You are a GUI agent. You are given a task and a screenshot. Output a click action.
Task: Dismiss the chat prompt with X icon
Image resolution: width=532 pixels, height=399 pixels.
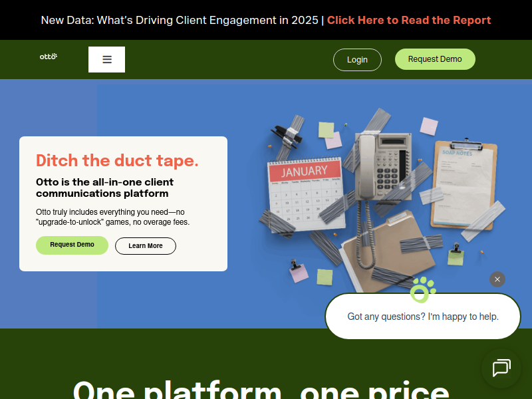(x=497, y=279)
